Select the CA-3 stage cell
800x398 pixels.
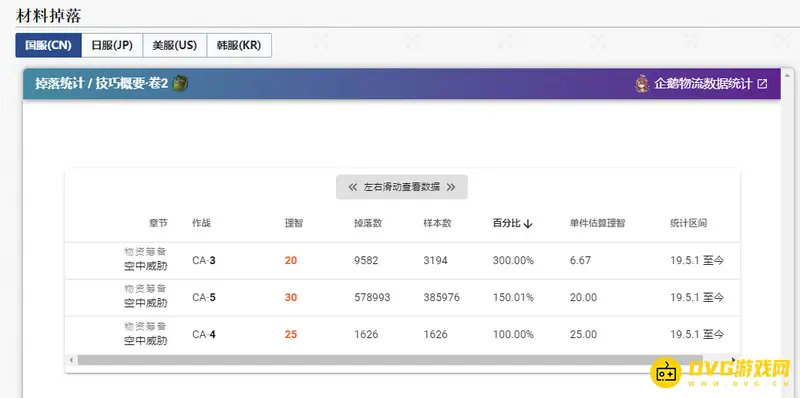point(204,261)
